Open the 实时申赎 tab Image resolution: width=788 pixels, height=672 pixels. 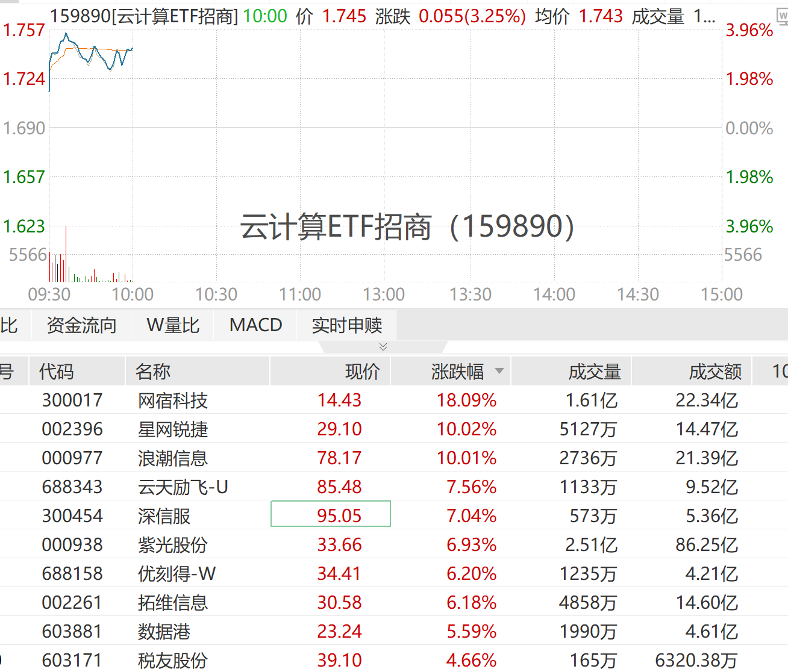(347, 325)
